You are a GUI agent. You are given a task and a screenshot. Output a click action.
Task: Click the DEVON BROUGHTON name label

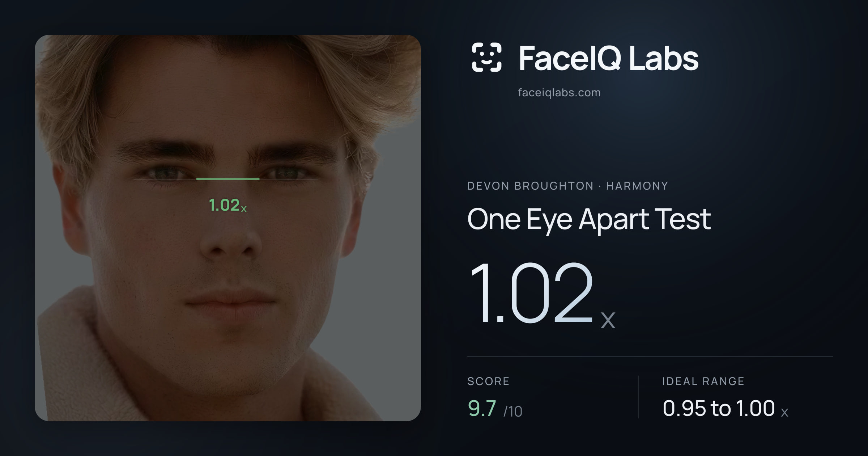[x=530, y=186]
